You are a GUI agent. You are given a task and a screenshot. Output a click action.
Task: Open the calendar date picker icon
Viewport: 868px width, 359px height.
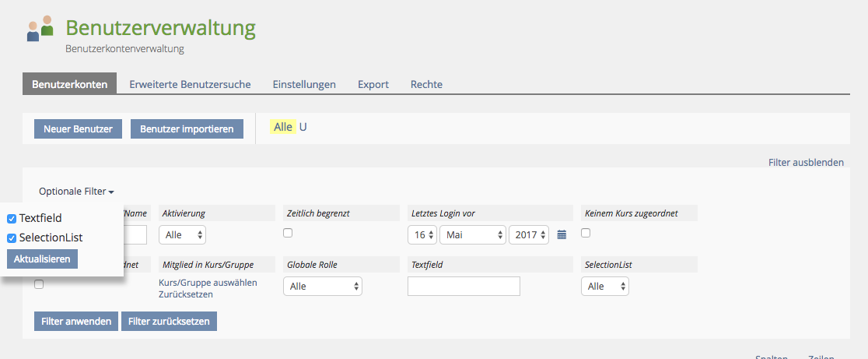click(562, 234)
